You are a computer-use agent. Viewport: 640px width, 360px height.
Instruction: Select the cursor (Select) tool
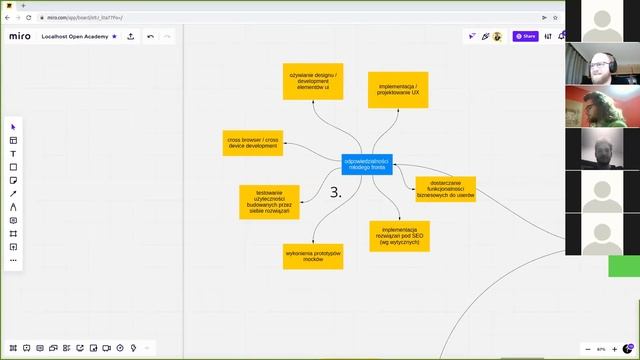pyautogui.click(x=13, y=127)
